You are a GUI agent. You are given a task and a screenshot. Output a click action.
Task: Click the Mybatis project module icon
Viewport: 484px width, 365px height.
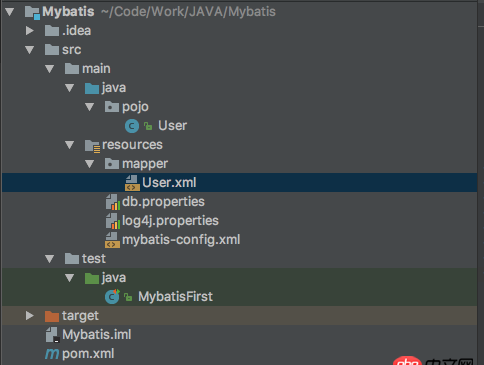[x=32, y=12]
